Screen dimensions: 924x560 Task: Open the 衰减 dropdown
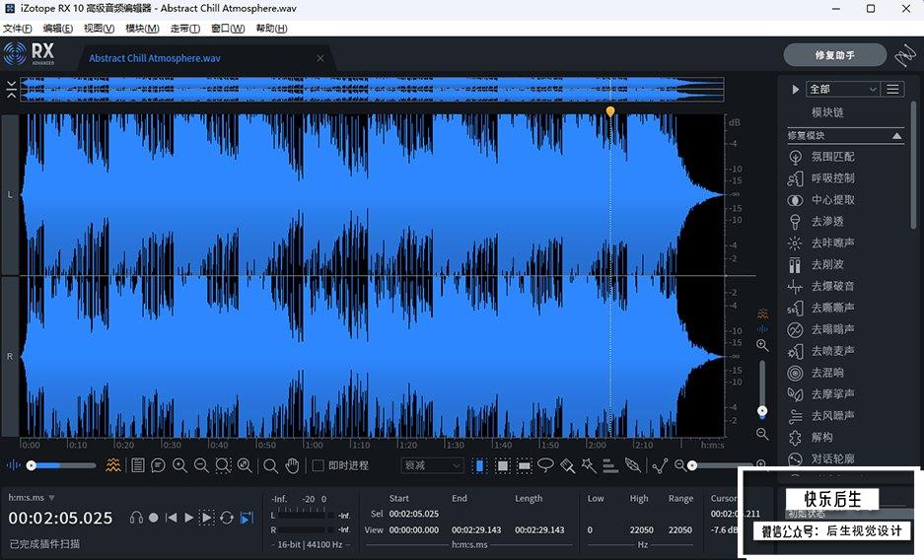433,465
